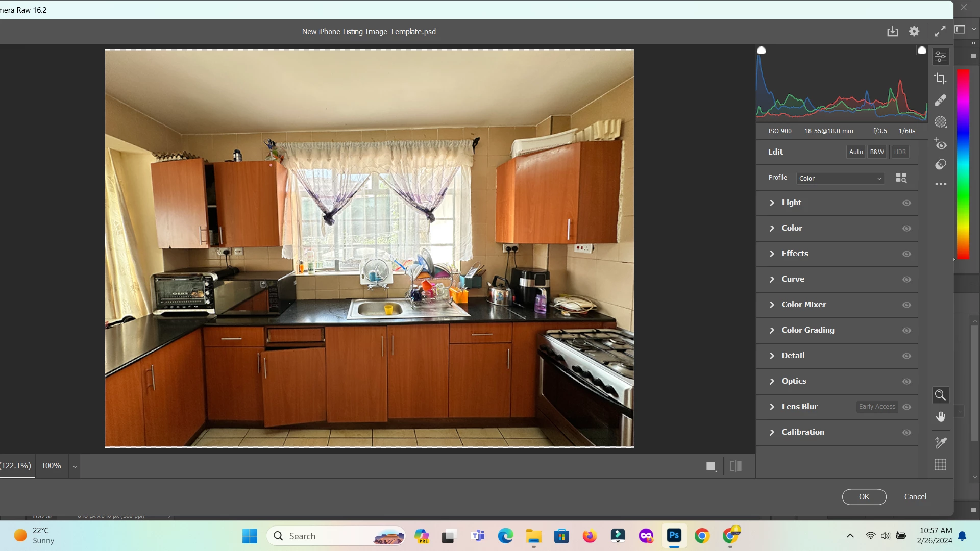The image size is (980, 551).
Task: Click the Cancel button
Action: click(x=915, y=497)
